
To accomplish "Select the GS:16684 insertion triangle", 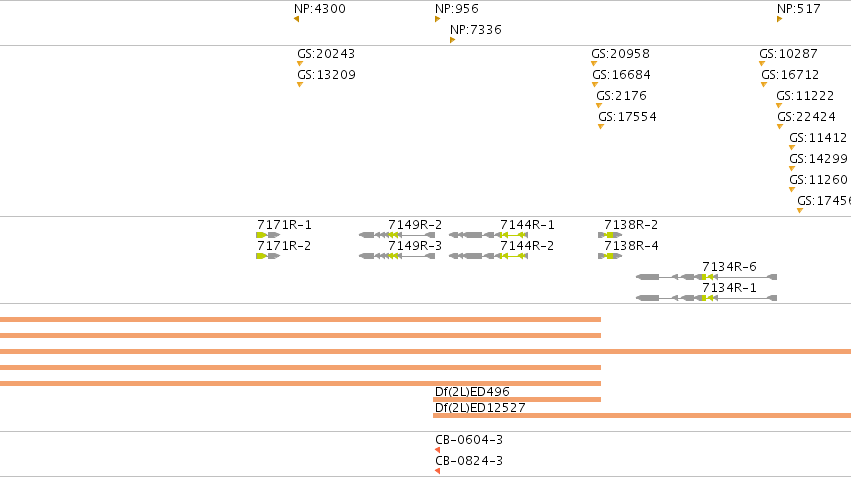I will (x=595, y=85).
